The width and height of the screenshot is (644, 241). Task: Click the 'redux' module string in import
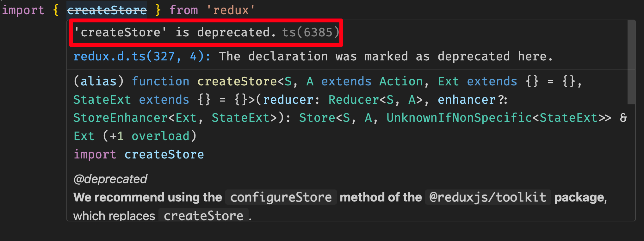pos(231,10)
